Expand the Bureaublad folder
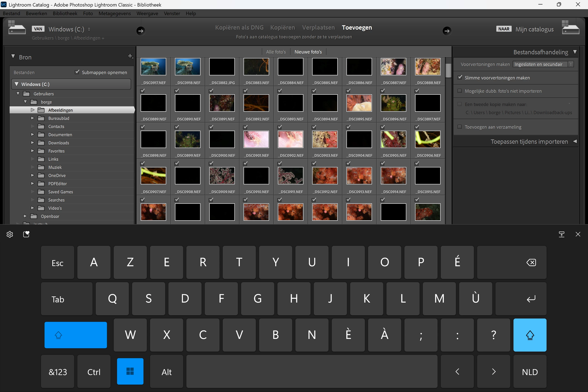Viewport: 588px width, 392px height. pyautogui.click(x=32, y=118)
